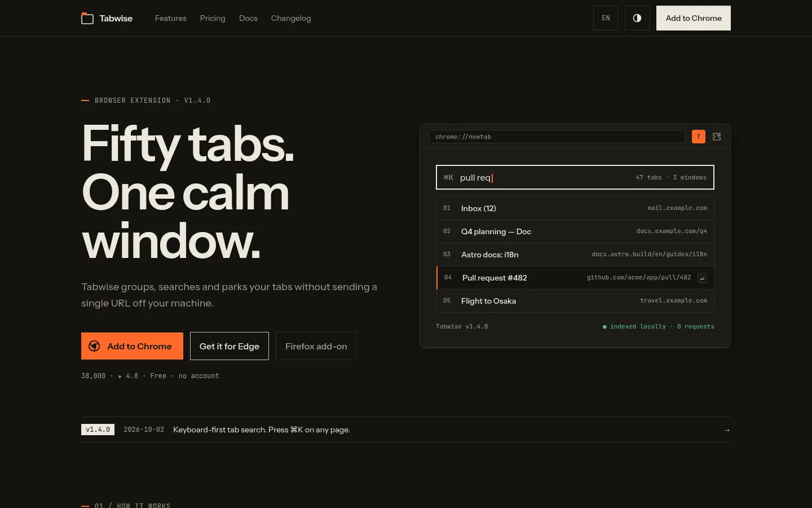Click the ⌘K shortcut hint in search
The height and width of the screenshot is (508, 812).
point(448,177)
